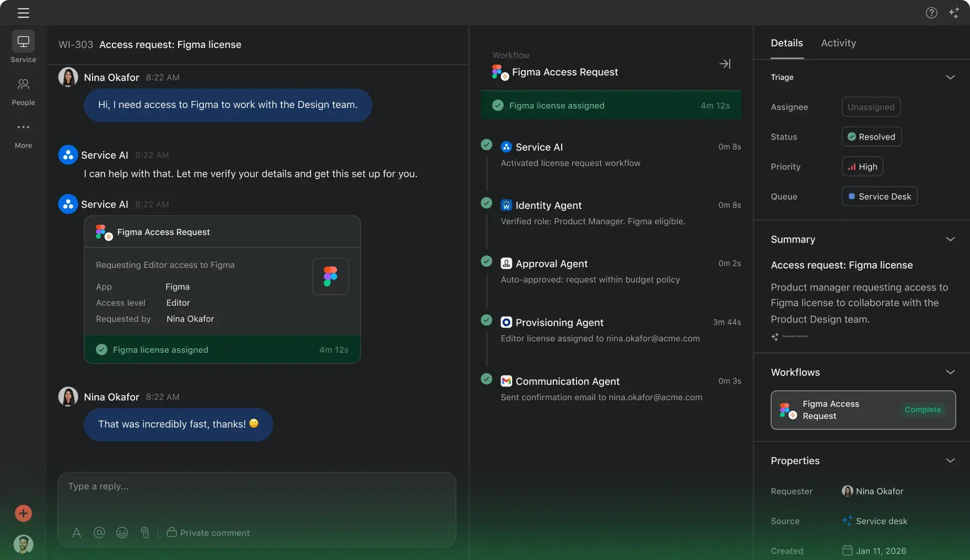Screen dimensions: 970x560
Task: Open the Priority High dropdown
Action: tap(863, 166)
